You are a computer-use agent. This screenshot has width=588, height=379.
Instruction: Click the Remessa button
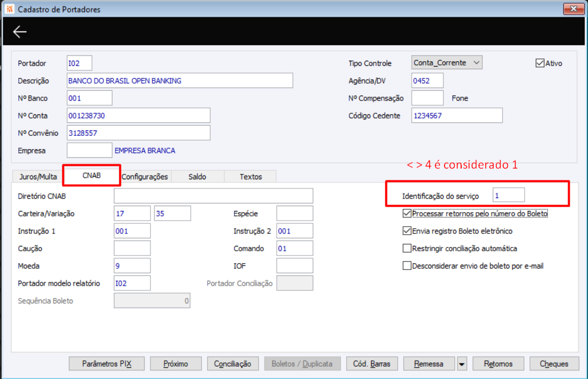click(x=428, y=363)
